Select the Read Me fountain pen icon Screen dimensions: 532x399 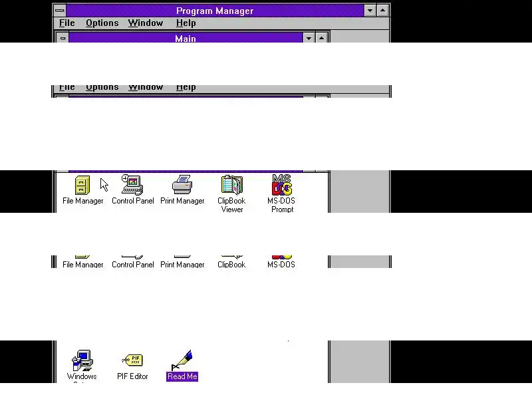coord(182,360)
